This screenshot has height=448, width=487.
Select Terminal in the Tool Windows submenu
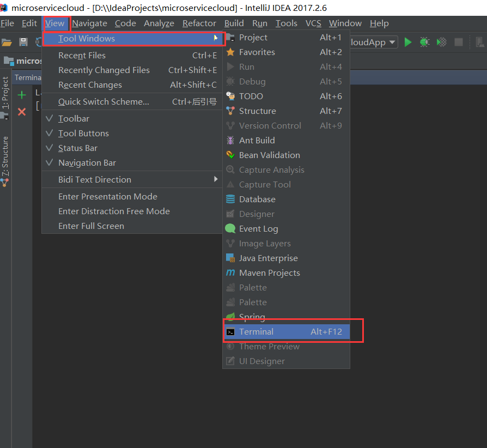[x=287, y=332]
